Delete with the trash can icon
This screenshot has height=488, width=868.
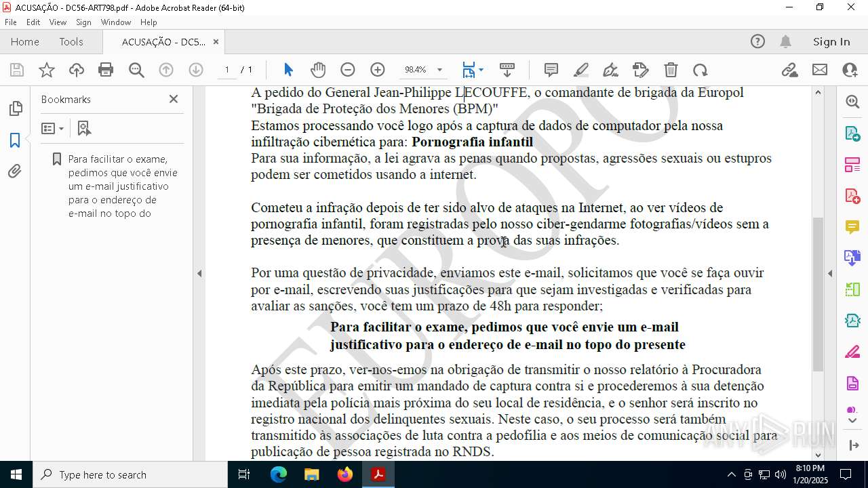pos(671,70)
